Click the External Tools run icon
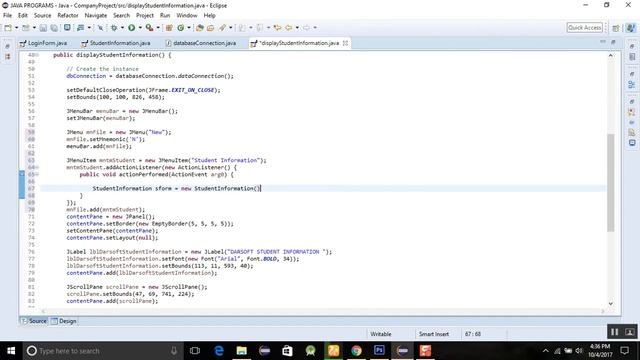The width and height of the screenshot is (640, 360). [x=149, y=28]
